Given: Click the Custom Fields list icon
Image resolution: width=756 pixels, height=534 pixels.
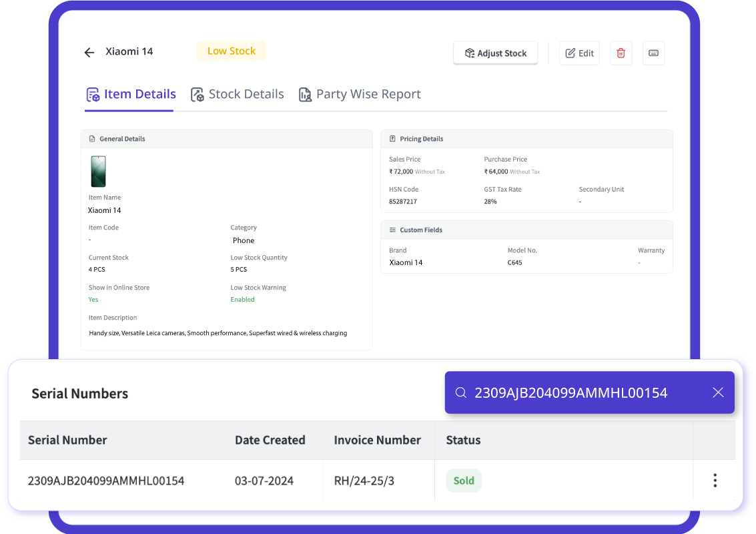Looking at the screenshot, I should click(392, 230).
